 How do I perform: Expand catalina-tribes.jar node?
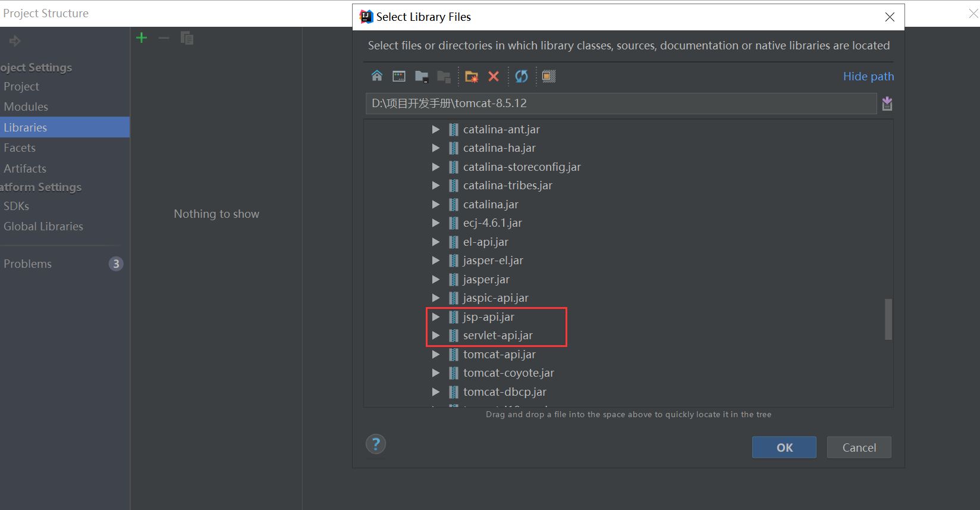pyautogui.click(x=436, y=186)
